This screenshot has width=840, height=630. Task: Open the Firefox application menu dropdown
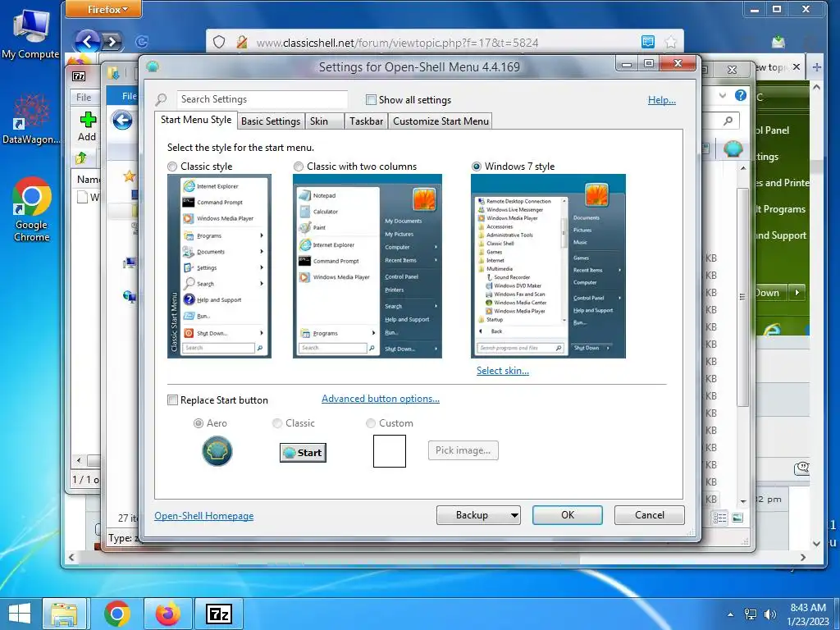(x=104, y=9)
